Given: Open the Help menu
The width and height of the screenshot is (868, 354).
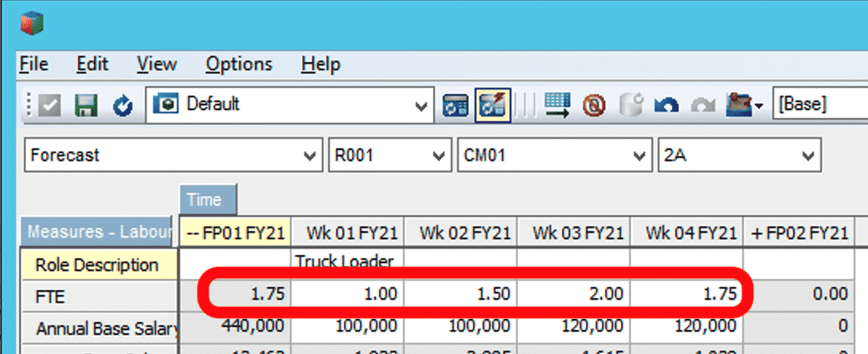Looking at the screenshot, I should (x=320, y=65).
